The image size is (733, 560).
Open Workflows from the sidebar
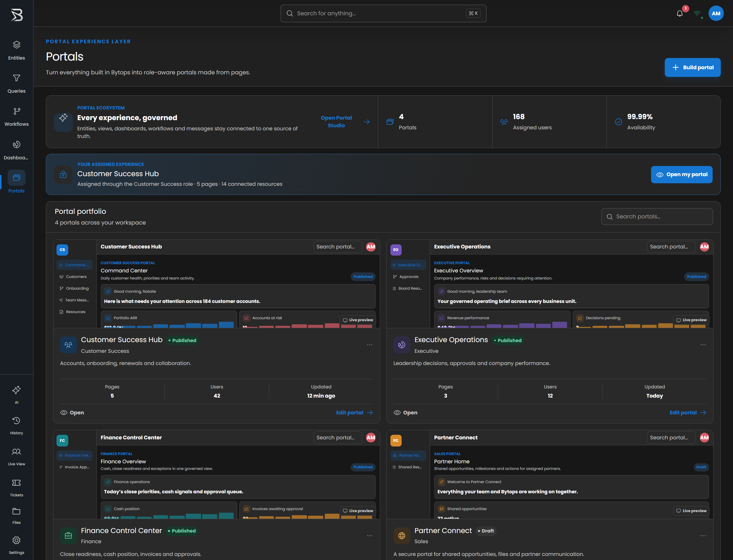[x=16, y=117]
